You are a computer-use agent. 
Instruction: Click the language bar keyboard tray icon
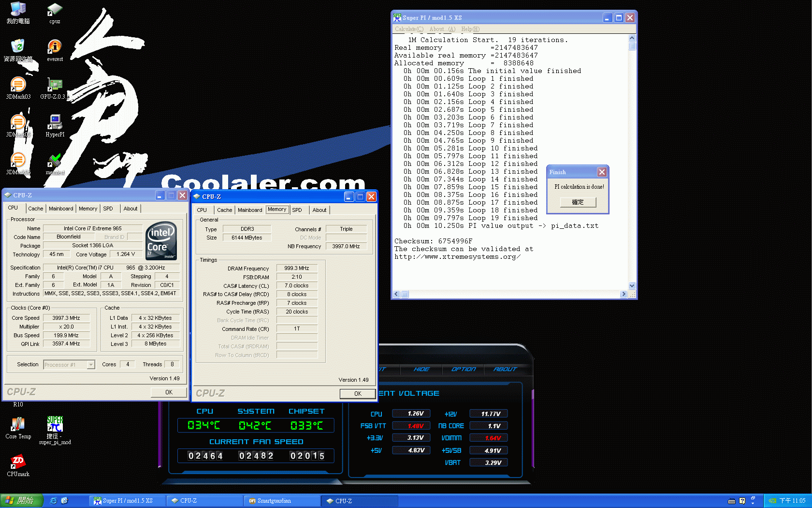731,501
